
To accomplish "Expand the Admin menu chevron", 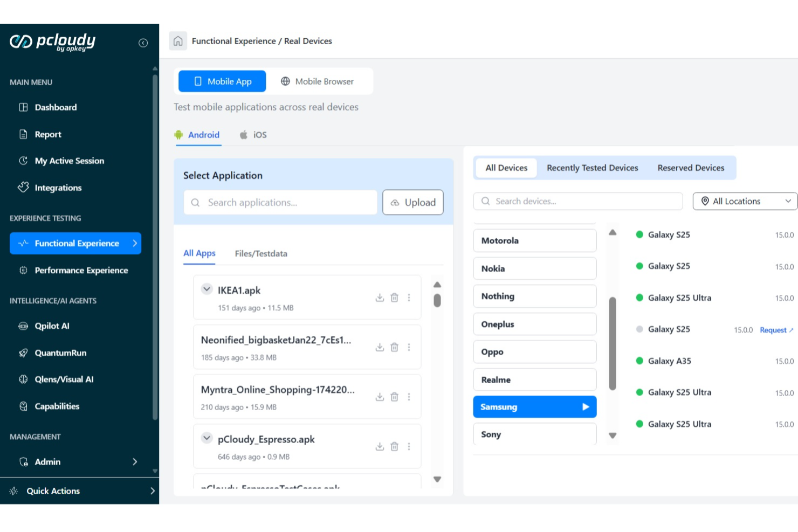I will (x=135, y=461).
